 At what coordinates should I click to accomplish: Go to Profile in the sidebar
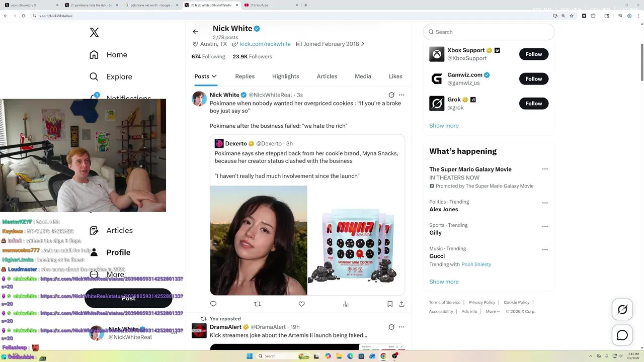[110, 252]
